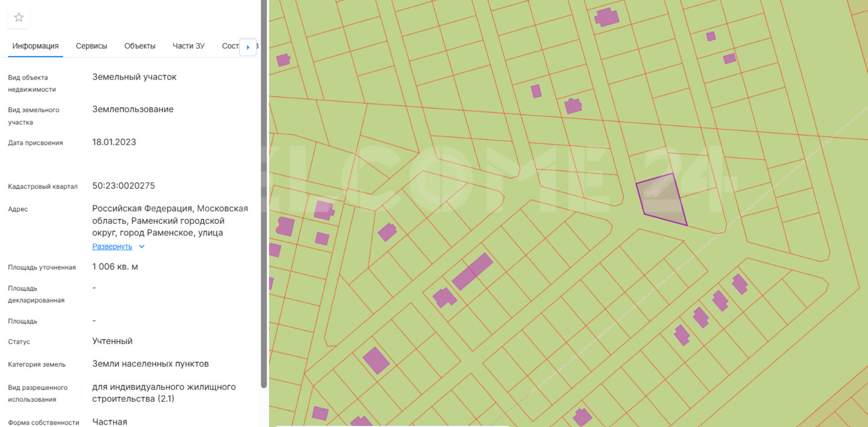Select the Части ЗУ tab

(189, 46)
